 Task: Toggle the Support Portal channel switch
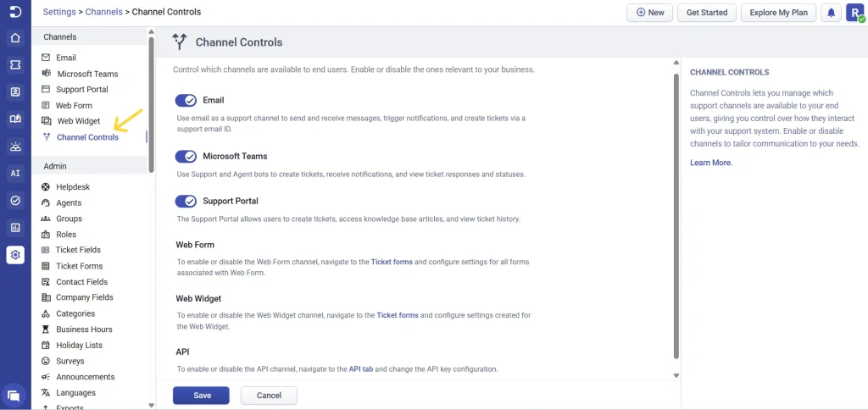pos(186,202)
